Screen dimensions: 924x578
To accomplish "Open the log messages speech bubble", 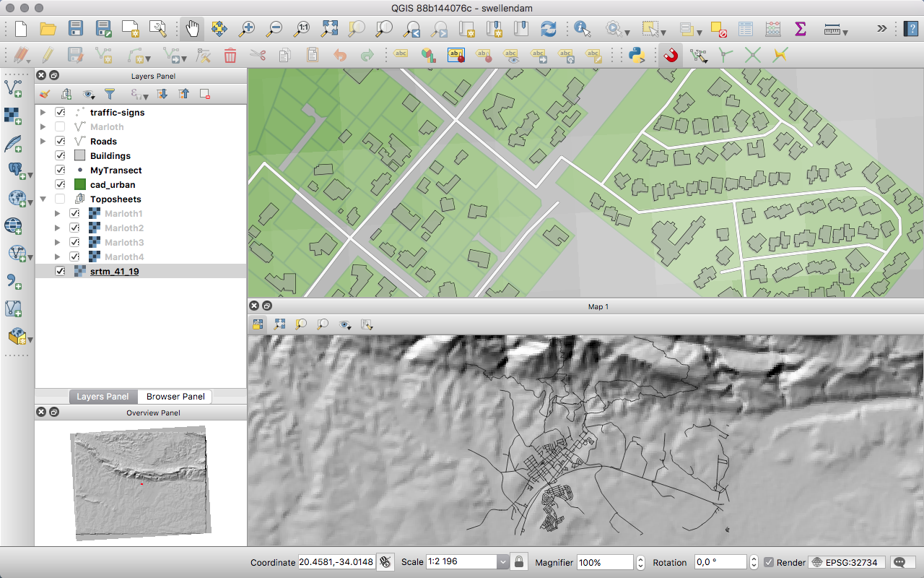I will click(902, 562).
